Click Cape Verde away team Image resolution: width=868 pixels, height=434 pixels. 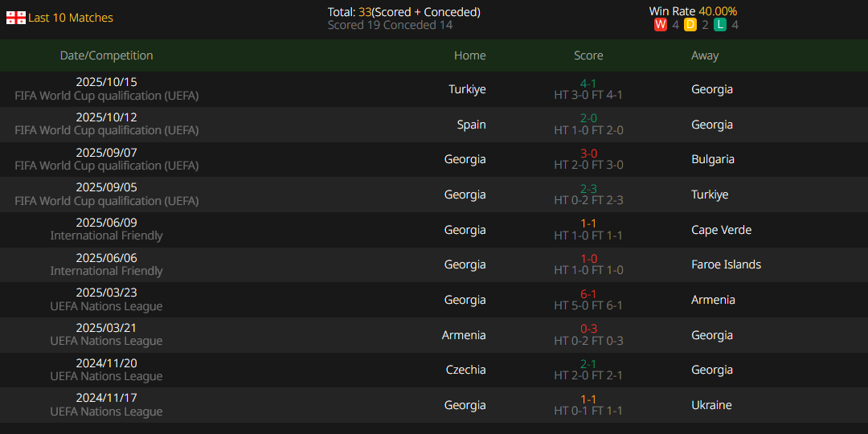pyautogui.click(x=721, y=230)
